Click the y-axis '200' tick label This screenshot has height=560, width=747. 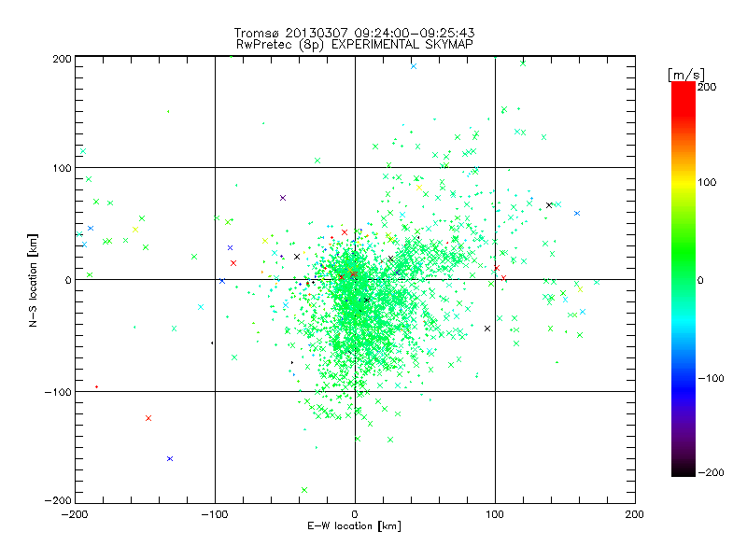point(62,59)
